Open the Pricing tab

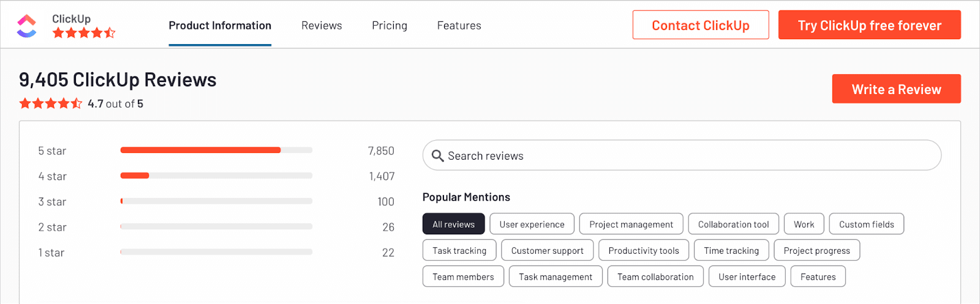pyautogui.click(x=390, y=25)
